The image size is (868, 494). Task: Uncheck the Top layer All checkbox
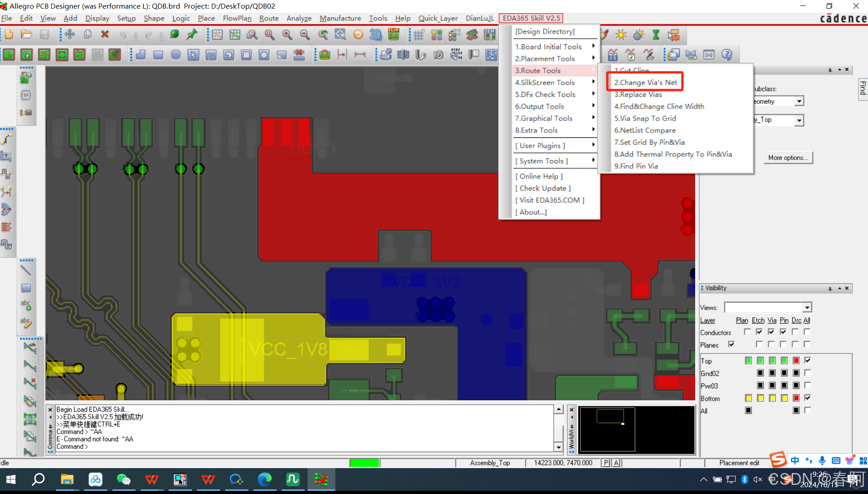coord(807,360)
